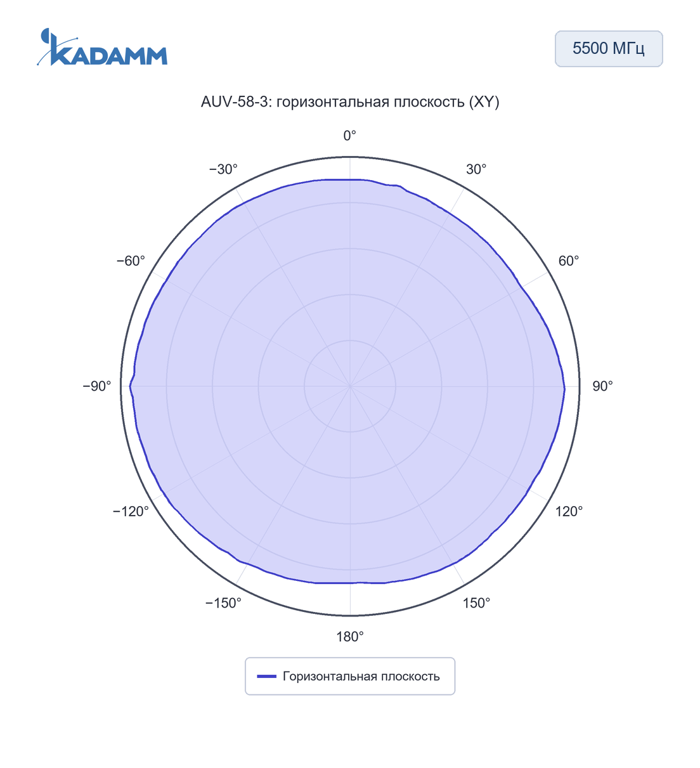Click the chart title AUV-58-3 горизонтальная плоскость (XY)
The width and height of the screenshot is (700, 768).
pyautogui.click(x=350, y=102)
